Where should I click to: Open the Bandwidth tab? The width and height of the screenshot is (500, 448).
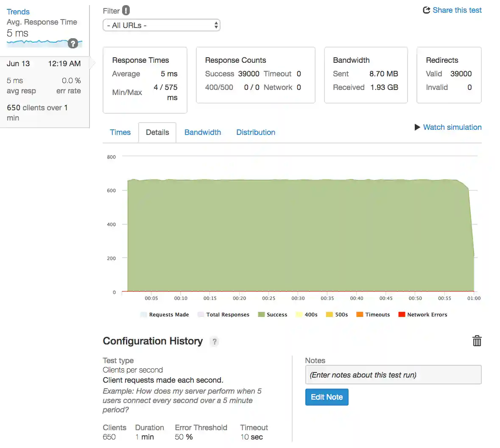pyautogui.click(x=202, y=132)
